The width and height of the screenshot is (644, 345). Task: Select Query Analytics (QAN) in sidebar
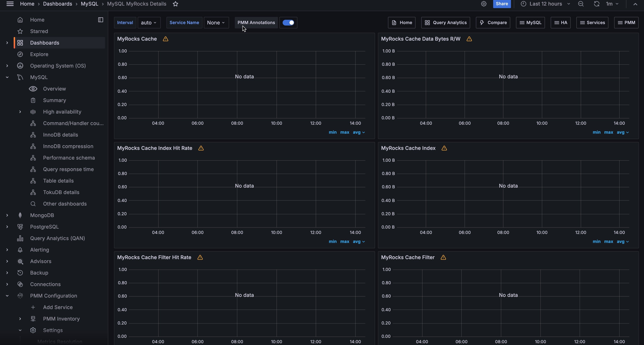(x=57, y=238)
